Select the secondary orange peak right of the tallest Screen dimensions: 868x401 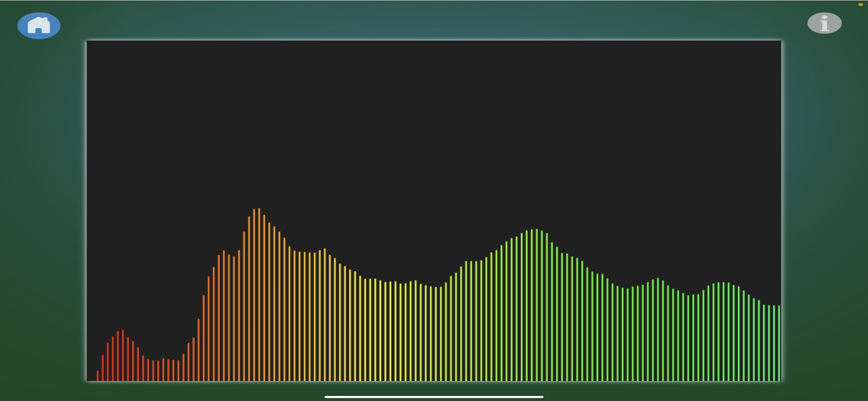(325, 315)
